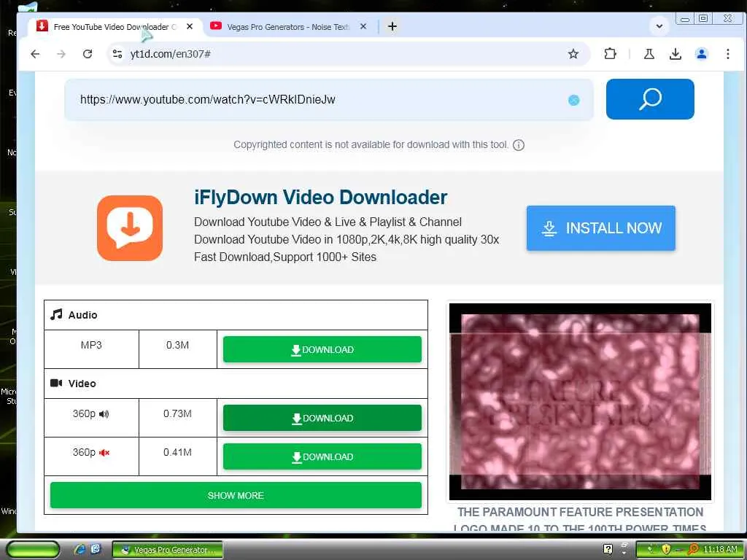Click the Audio music-note icon
Screen dimensions: 747x560
click(56, 314)
